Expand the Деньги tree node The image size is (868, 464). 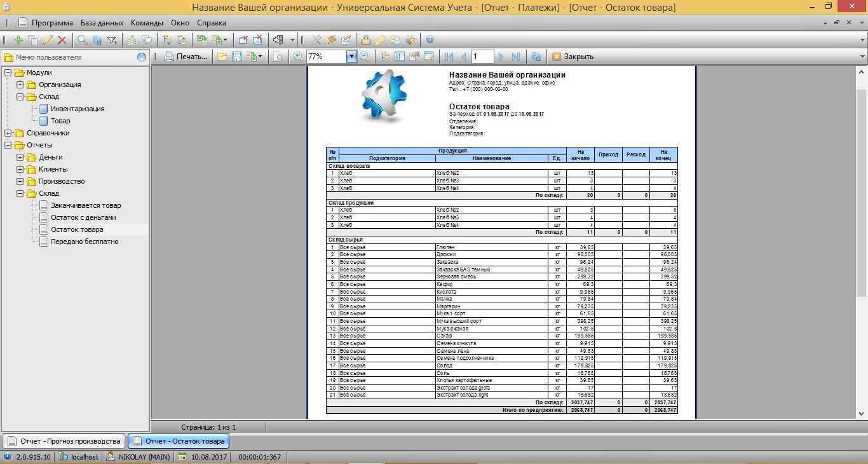point(20,157)
